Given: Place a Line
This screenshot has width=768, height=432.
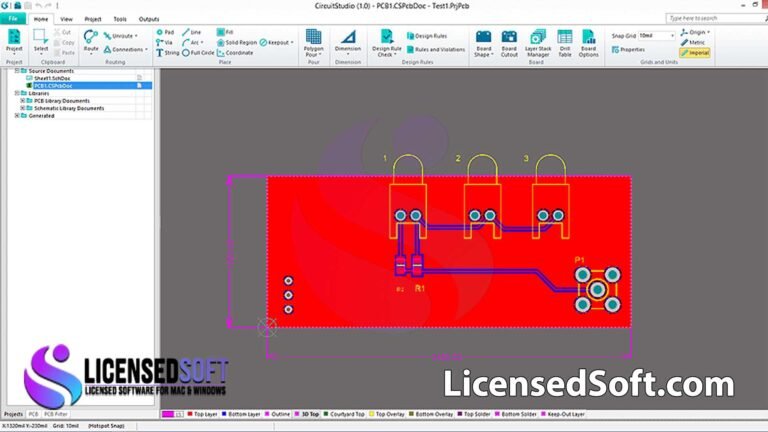Looking at the screenshot, I should pyautogui.click(x=192, y=32).
